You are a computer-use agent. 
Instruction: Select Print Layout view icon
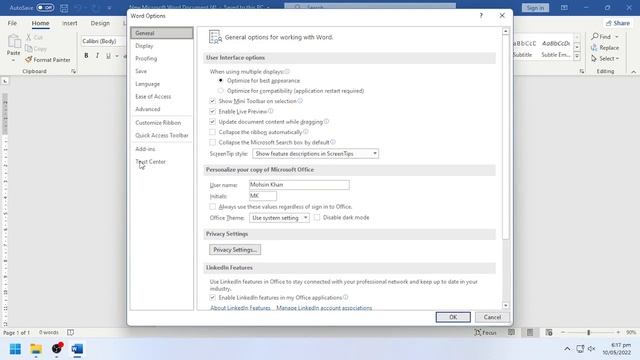(530, 332)
